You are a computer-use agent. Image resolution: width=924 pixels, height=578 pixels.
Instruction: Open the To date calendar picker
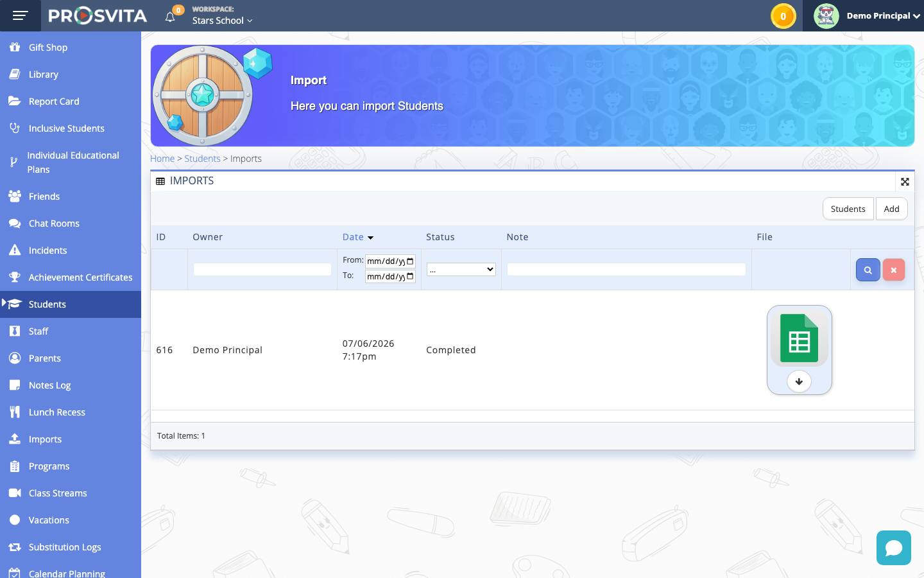tap(410, 277)
